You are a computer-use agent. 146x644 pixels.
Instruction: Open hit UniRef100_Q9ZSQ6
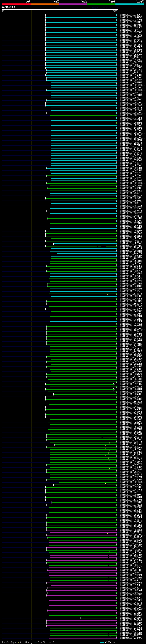131,32
